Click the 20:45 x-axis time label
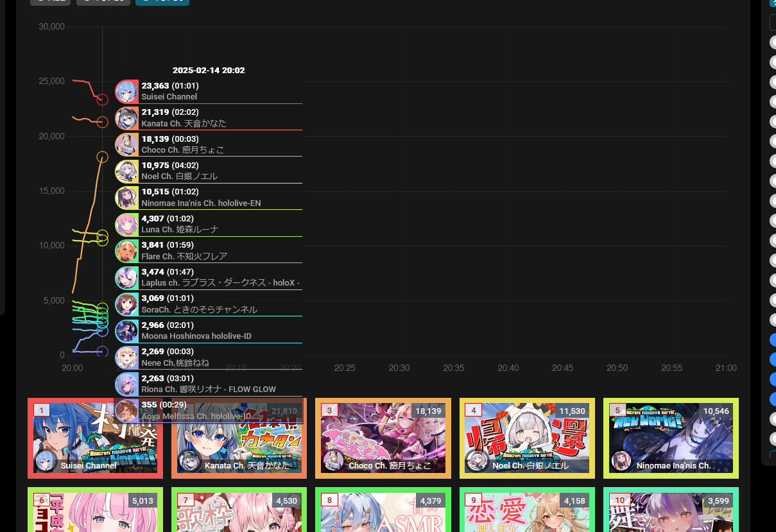 pos(563,368)
